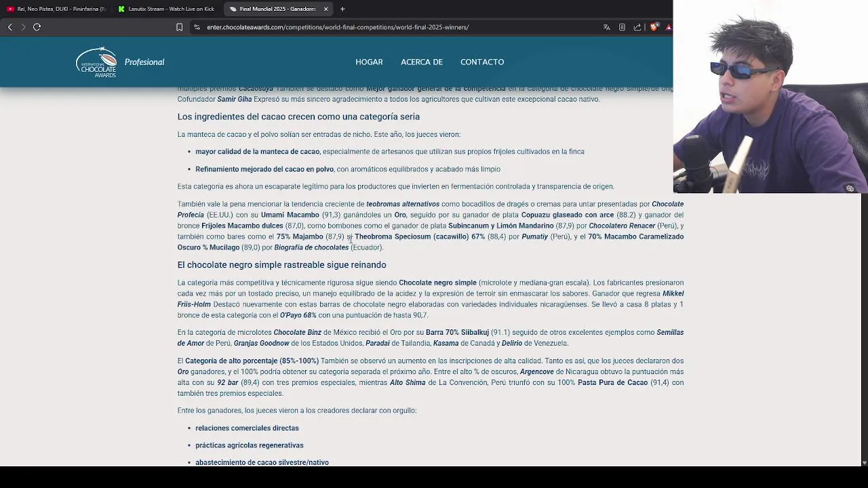Click the text 'Argencove'
This screenshot has width=868, height=488.
(x=536, y=372)
